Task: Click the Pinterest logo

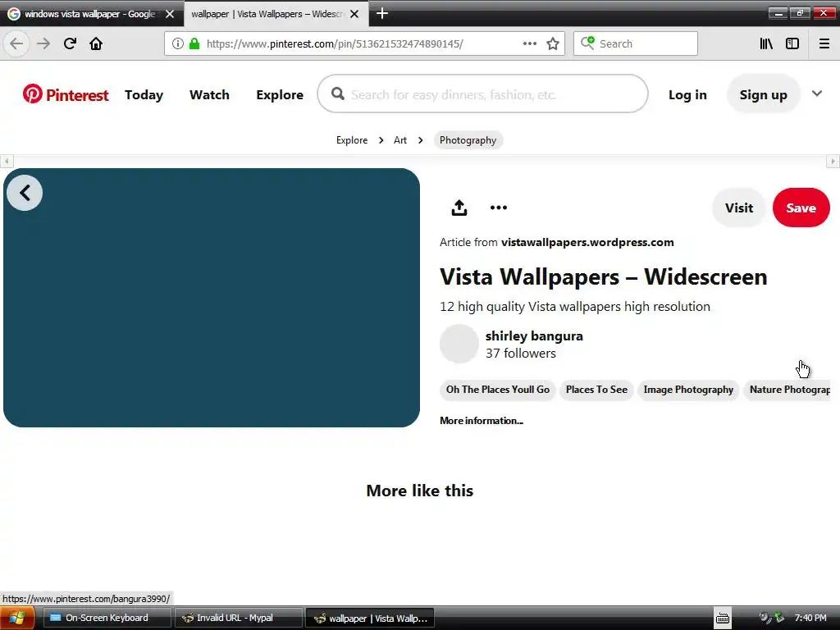Action: point(66,94)
